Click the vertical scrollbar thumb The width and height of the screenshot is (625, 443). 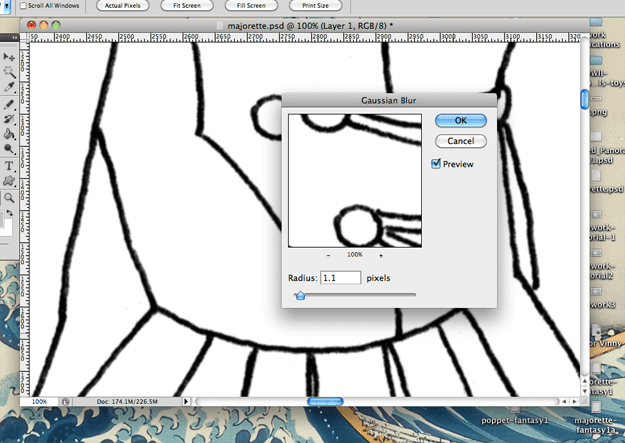click(585, 99)
